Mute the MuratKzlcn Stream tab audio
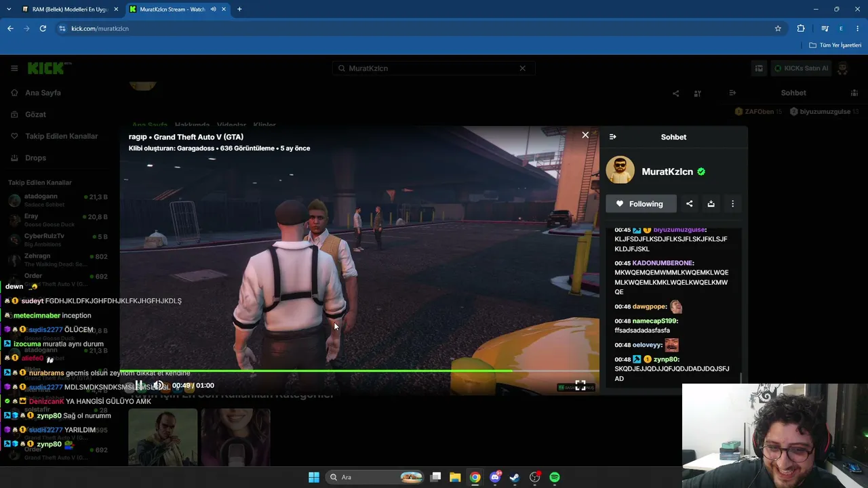The width and height of the screenshot is (868, 488). coord(213,9)
